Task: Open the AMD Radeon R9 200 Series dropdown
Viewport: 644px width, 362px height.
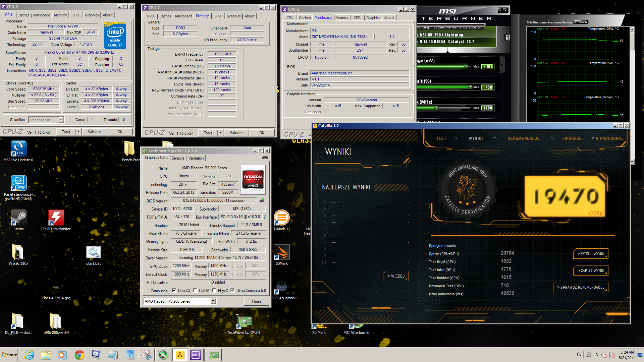Action: [x=213, y=301]
